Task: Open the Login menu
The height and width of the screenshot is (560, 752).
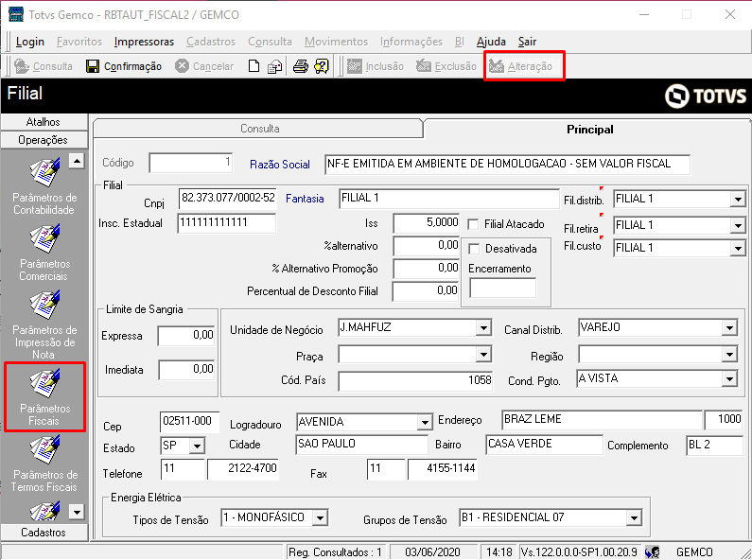Action: tap(29, 42)
